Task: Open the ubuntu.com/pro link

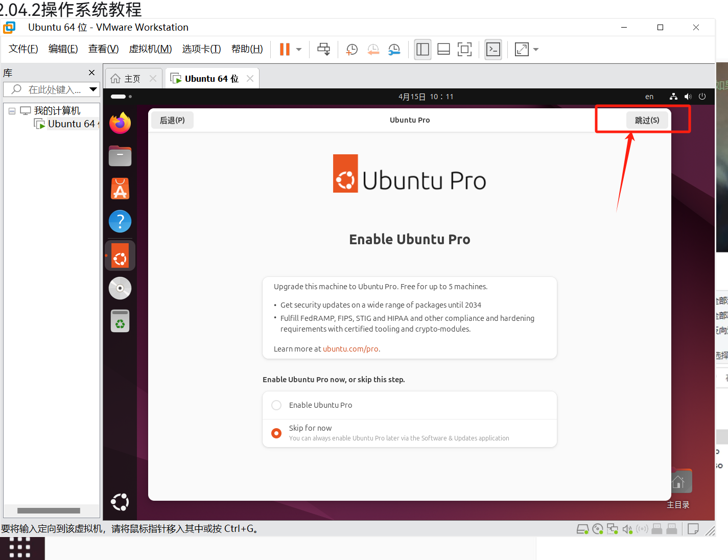Action: pyautogui.click(x=350, y=349)
